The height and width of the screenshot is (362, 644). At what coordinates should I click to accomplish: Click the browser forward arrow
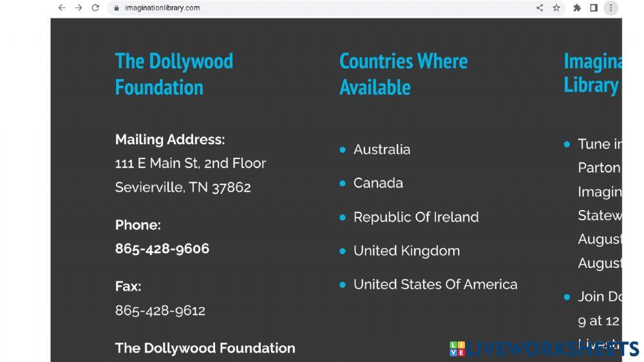[x=79, y=8]
